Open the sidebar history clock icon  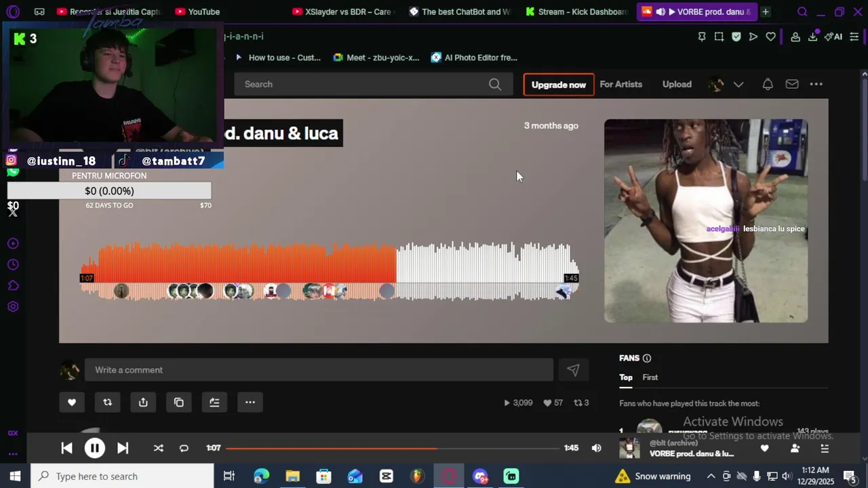click(13, 264)
